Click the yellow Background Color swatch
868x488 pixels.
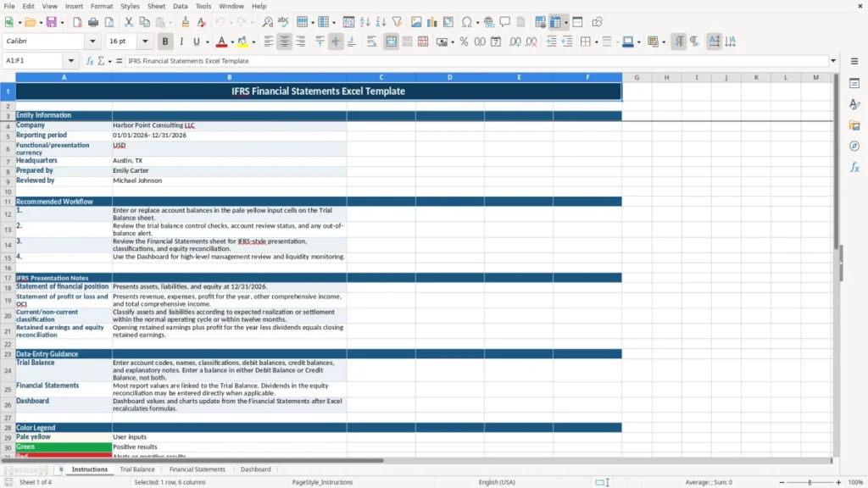[x=242, y=42]
